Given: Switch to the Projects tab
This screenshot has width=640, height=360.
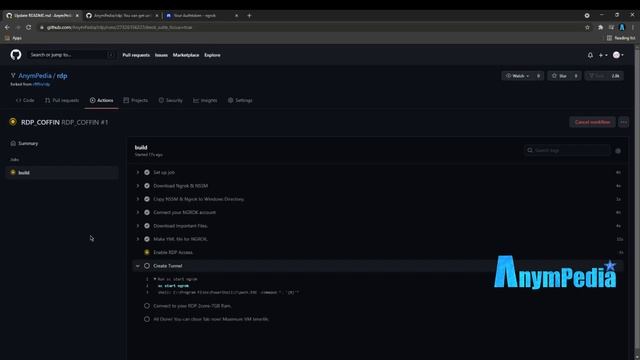Looking at the screenshot, I should 136,100.
